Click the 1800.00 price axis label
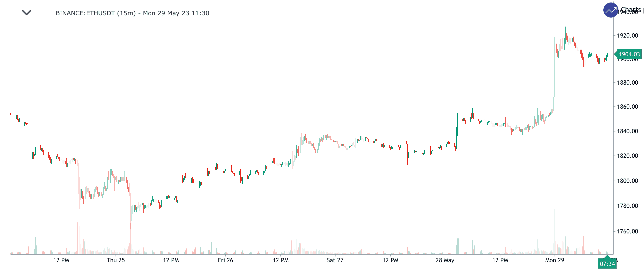644x271 pixels. [x=627, y=181]
